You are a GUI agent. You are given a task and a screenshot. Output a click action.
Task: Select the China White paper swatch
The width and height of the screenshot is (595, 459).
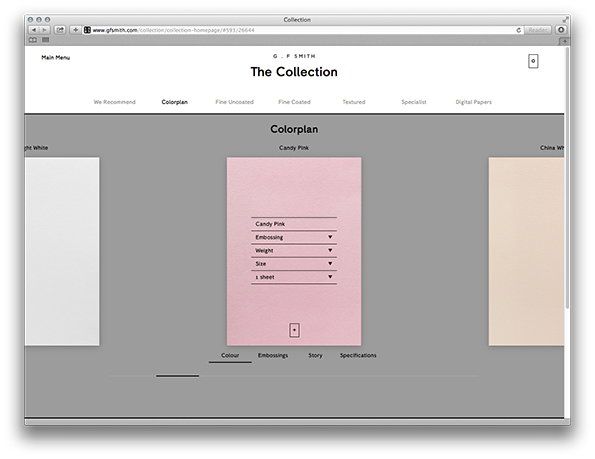[526, 252]
